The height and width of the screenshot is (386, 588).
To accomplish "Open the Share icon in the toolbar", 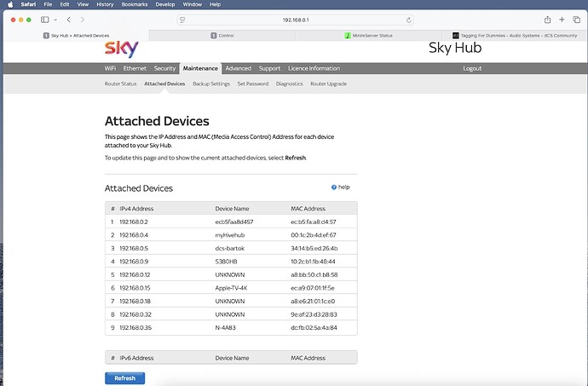I will point(547,20).
